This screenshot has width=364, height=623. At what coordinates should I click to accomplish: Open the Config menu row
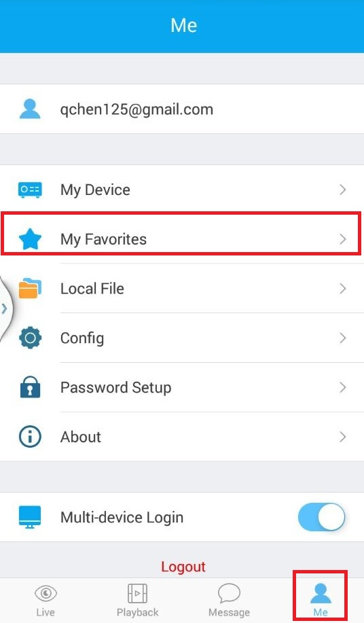click(182, 338)
